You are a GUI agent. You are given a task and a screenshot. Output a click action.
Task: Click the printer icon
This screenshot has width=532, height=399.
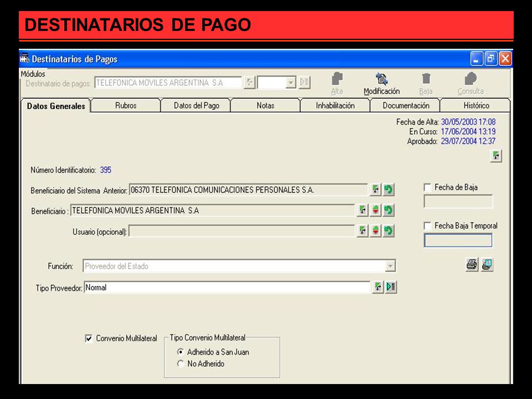click(x=472, y=265)
